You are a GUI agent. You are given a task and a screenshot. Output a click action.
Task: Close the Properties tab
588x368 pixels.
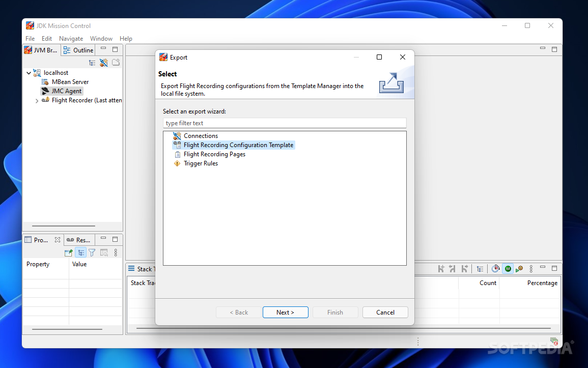[x=58, y=240]
